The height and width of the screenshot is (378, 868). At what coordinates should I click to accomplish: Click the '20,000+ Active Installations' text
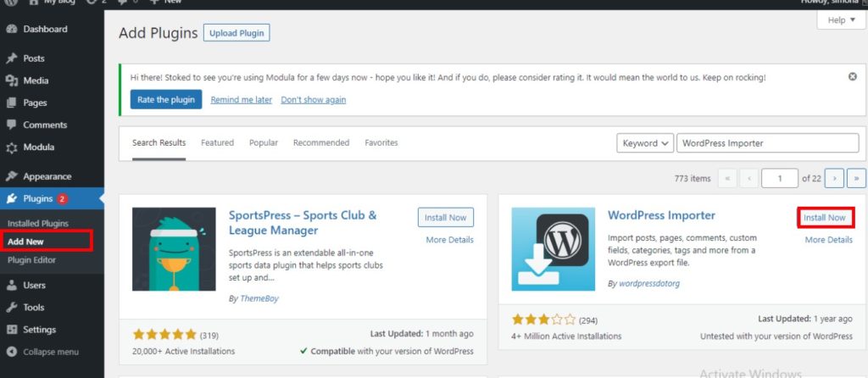pyautogui.click(x=184, y=351)
